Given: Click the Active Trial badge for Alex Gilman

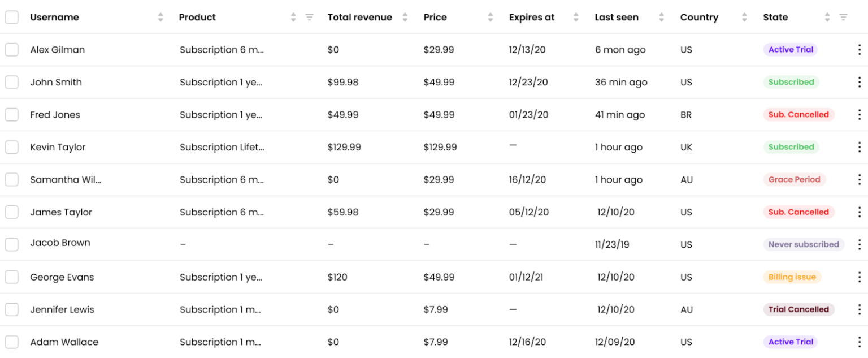Looking at the screenshot, I should point(790,49).
